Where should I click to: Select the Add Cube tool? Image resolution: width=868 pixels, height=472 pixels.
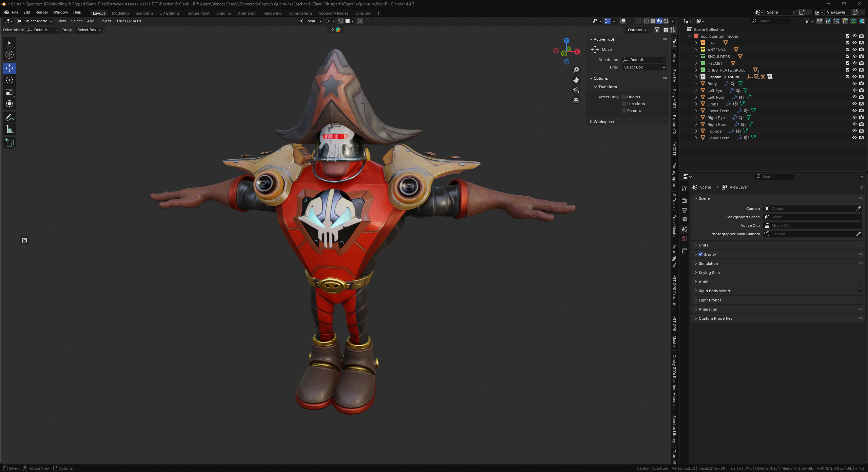pos(9,143)
